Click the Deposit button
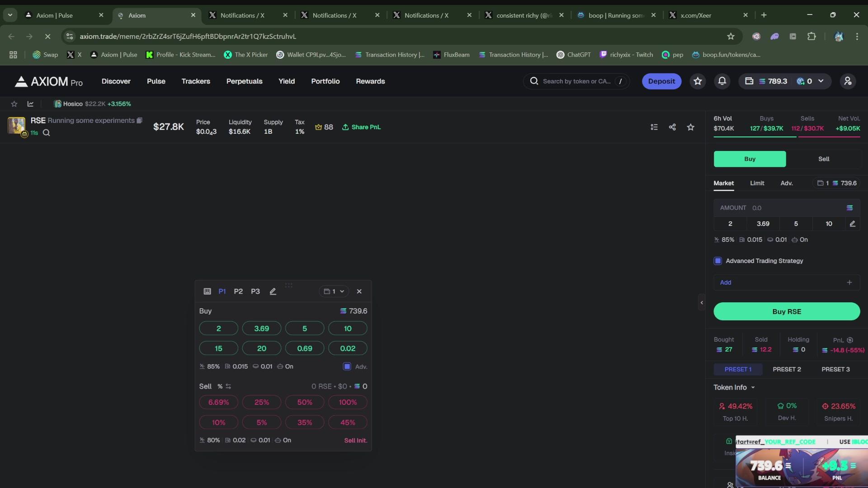 [x=661, y=81]
